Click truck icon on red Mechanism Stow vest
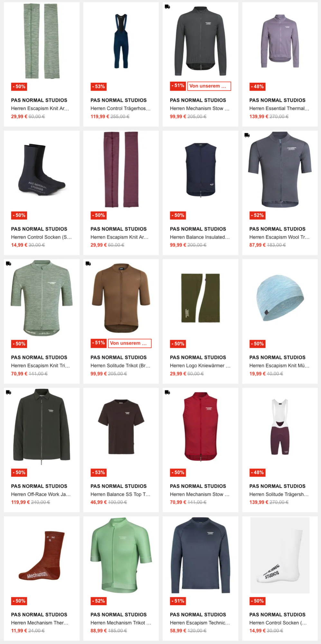Image resolution: width=321 pixels, height=644 pixels. [167, 392]
